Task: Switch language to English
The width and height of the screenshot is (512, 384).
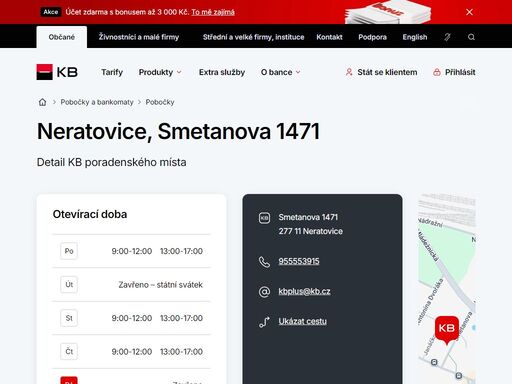Action: click(415, 37)
